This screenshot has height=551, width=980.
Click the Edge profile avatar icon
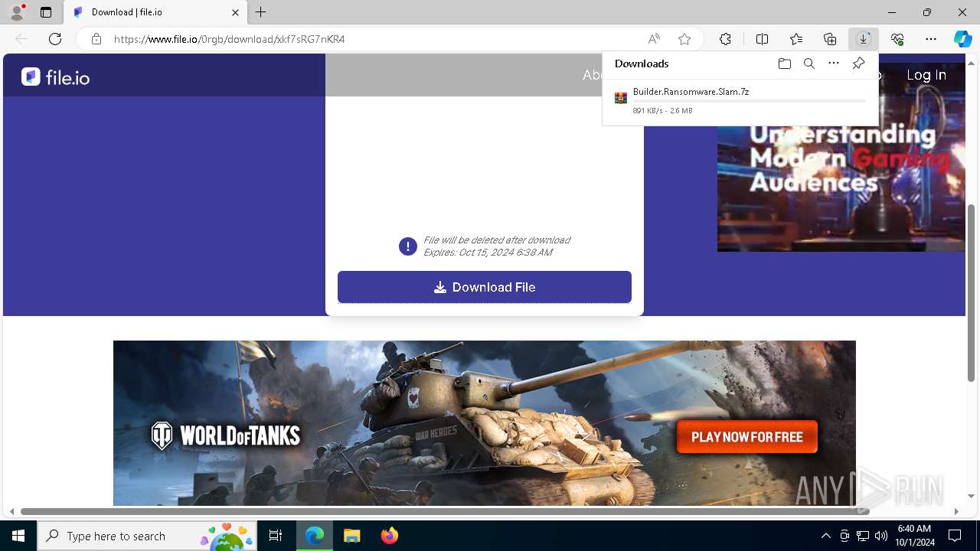coord(17,12)
